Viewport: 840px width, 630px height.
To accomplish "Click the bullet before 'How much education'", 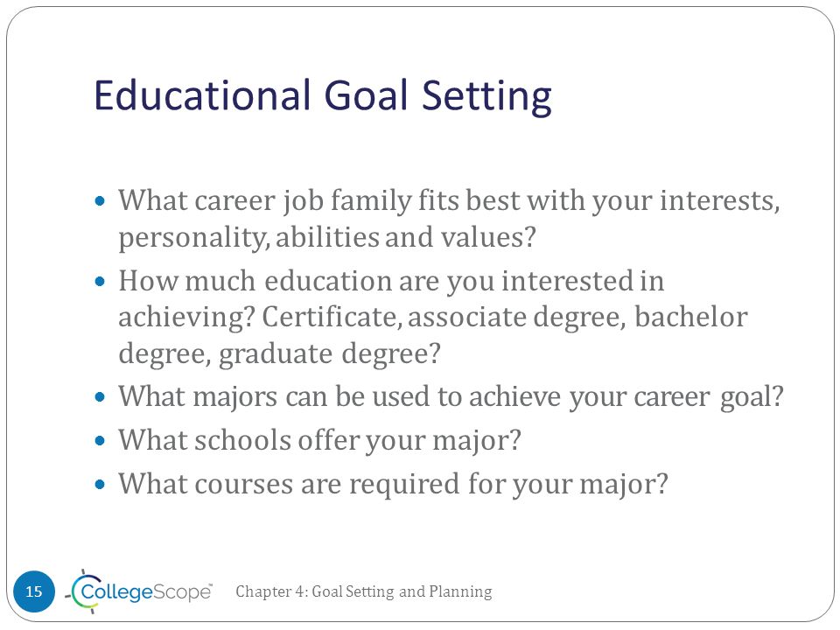I will click(x=100, y=282).
